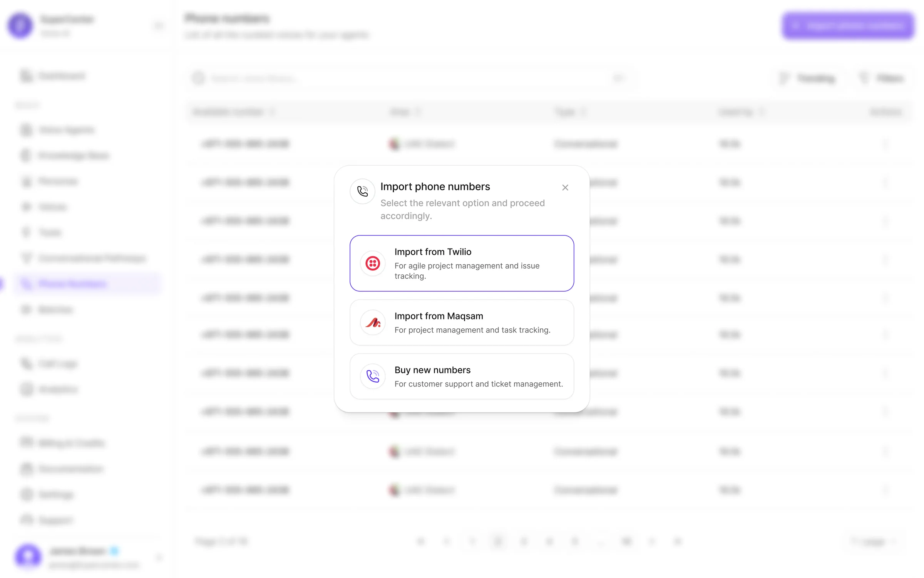Dismiss the import dialog with the X
This screenshot has width=924, height=578.
[x=565, y=188]
